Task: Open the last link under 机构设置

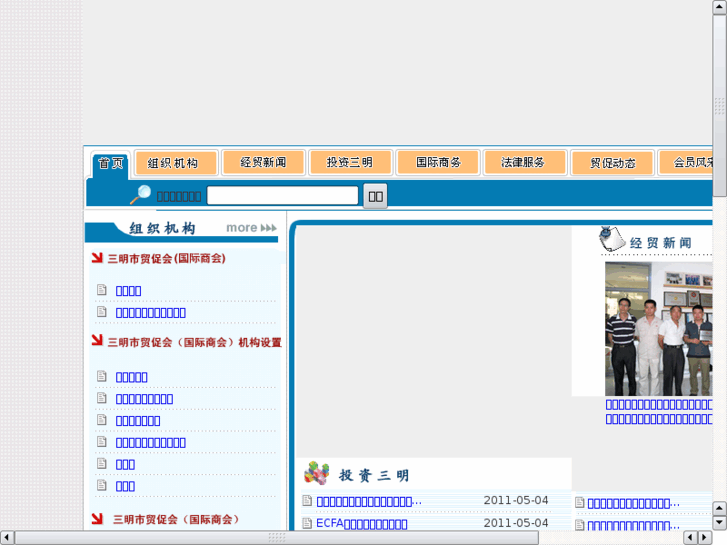Action: pos(125,486)
